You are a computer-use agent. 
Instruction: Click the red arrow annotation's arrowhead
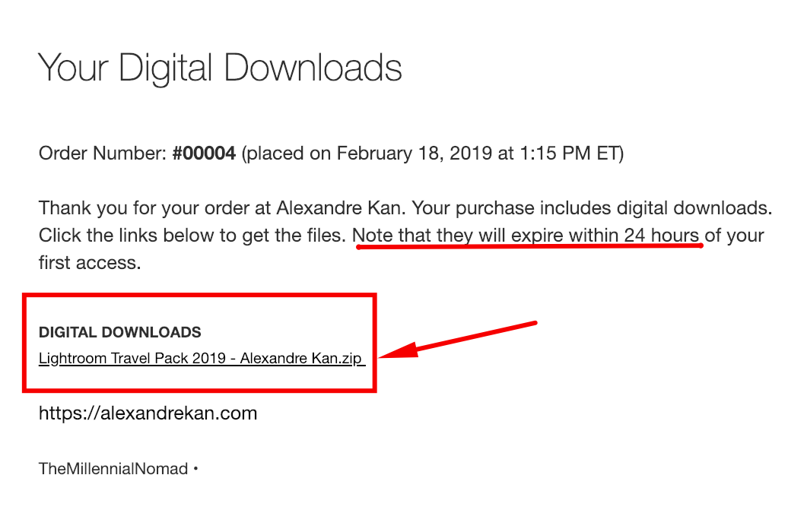(398, 351)
